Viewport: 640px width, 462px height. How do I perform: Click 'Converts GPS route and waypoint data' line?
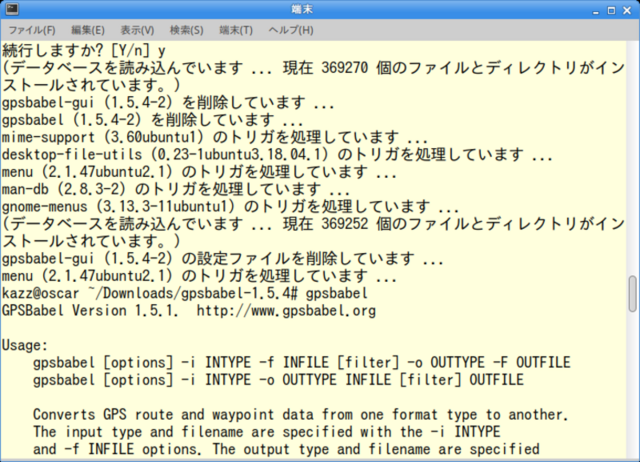[x=301, y=415]
